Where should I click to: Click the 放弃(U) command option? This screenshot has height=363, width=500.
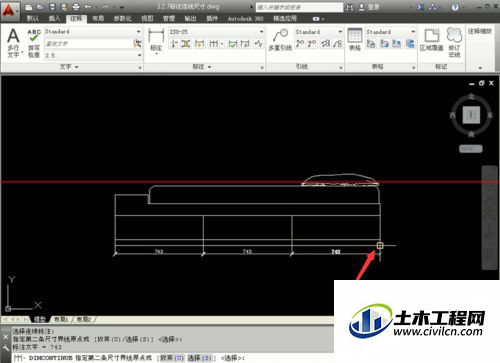coord(172,358)
